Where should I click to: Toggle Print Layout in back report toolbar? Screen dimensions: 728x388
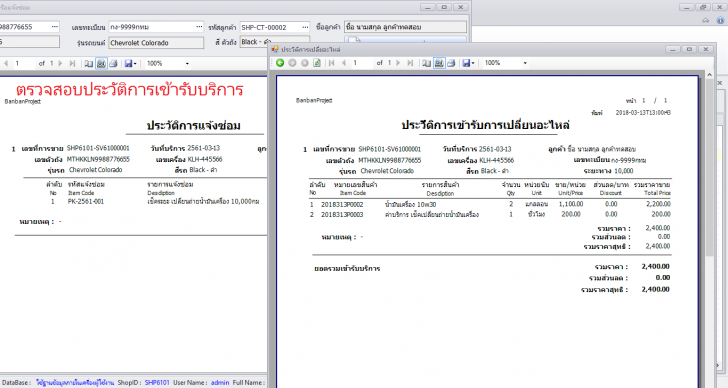[101, 64]
